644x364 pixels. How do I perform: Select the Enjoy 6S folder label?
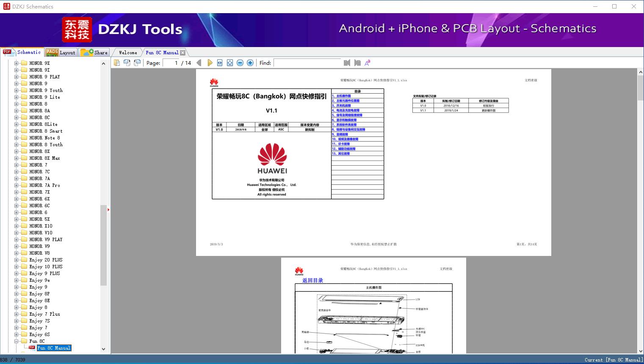[39, 334]
